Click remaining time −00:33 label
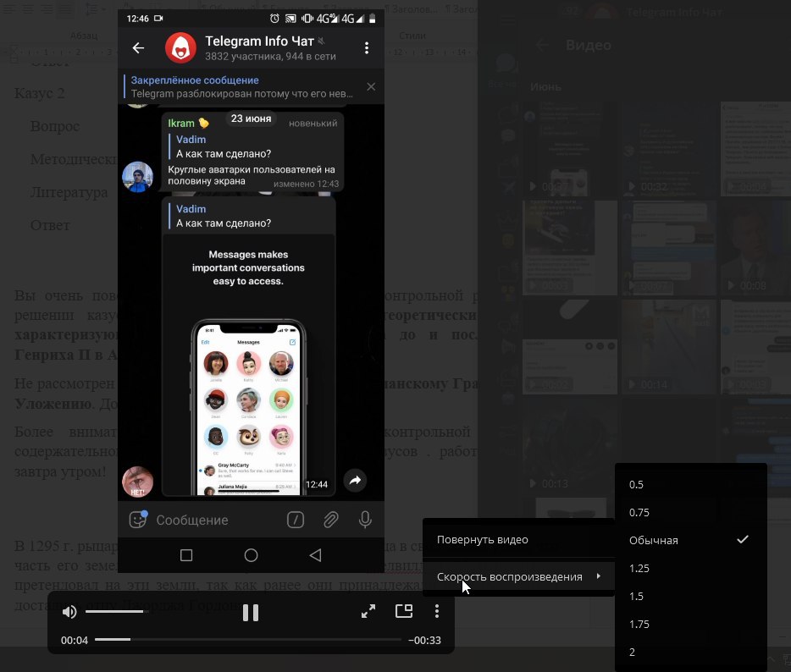The image size is (791, 672). (424, 640)
